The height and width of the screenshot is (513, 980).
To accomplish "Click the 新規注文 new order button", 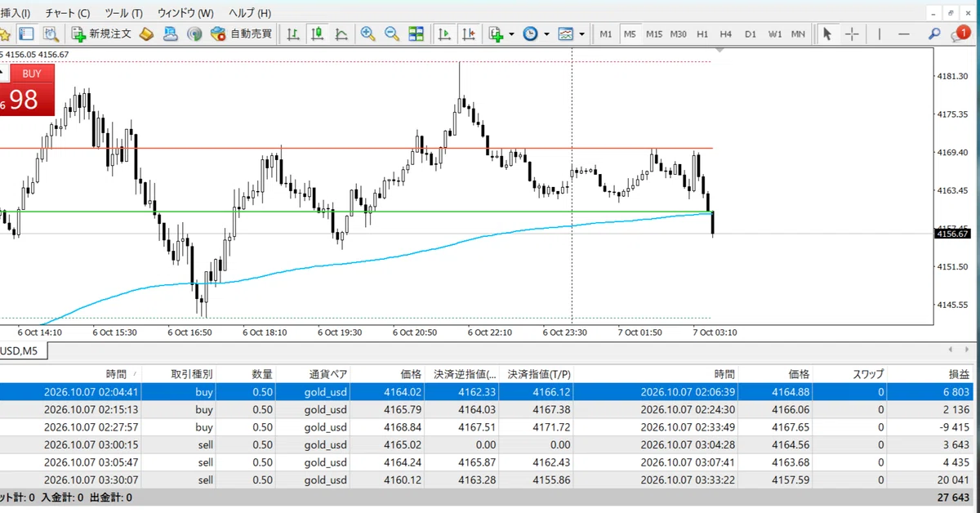I will point(101,34).
